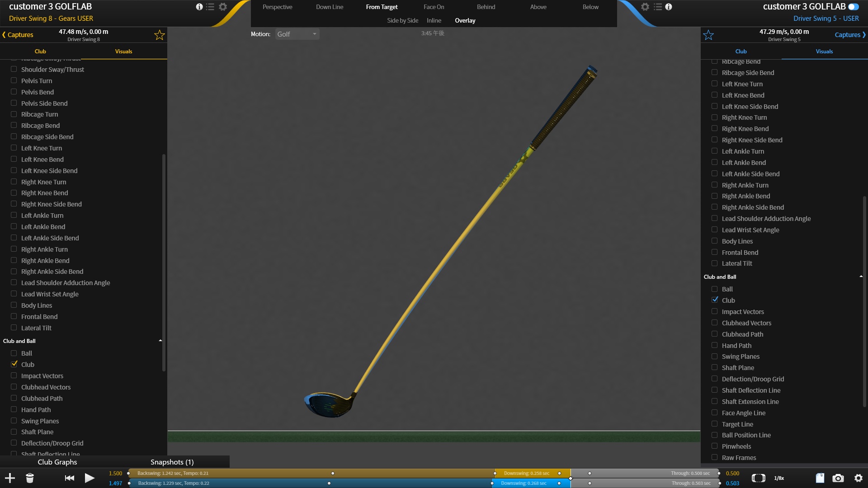Screen dimensions: 868x488
Task: Select the left Club tab
Action: [x=40, y=52]
